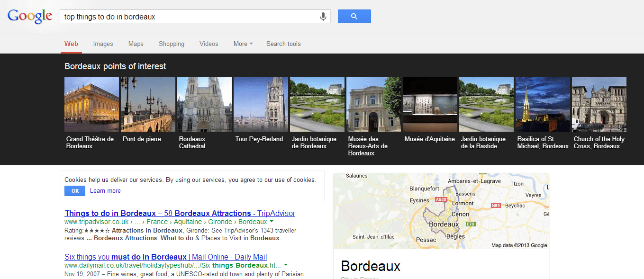Image resolution: width=644 pixels, height=279 pixels.
Task: Activate voice search microphone icon
Action: coord(323,17)
